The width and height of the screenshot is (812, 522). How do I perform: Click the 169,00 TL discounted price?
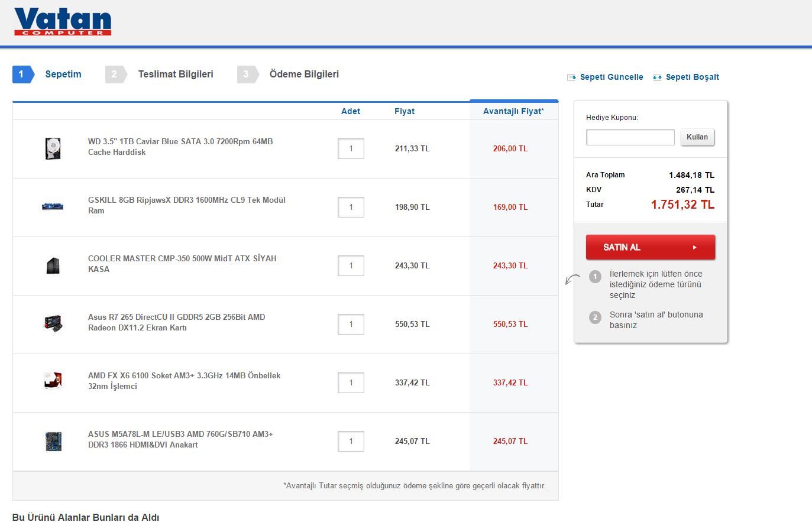point(510,207)
